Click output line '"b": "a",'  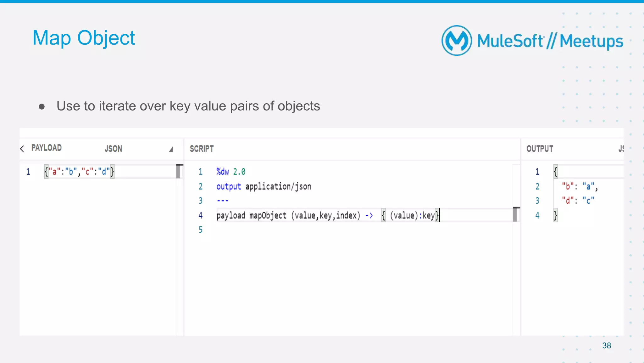pos(580,186)
